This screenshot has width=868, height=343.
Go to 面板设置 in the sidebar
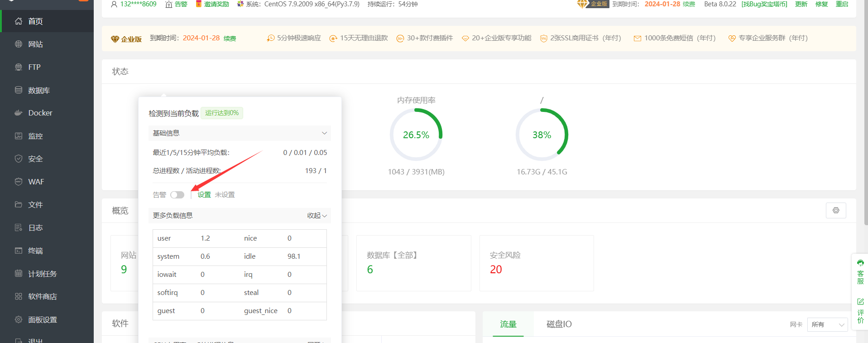pyautogui.click(x=43, y=319)
